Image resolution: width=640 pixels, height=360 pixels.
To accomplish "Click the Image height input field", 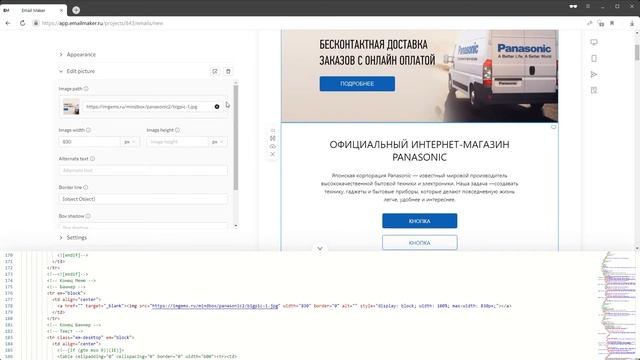I will tap(177, 142).
